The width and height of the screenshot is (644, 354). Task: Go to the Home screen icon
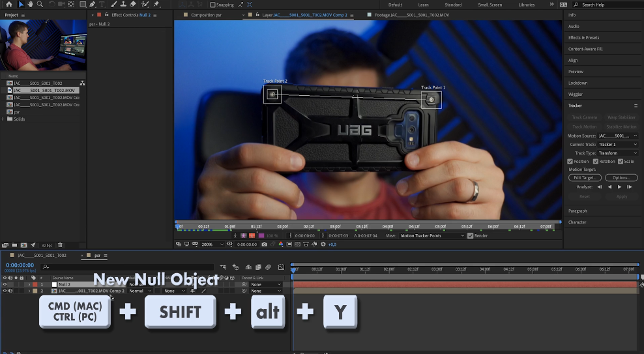tap(8, 4)
